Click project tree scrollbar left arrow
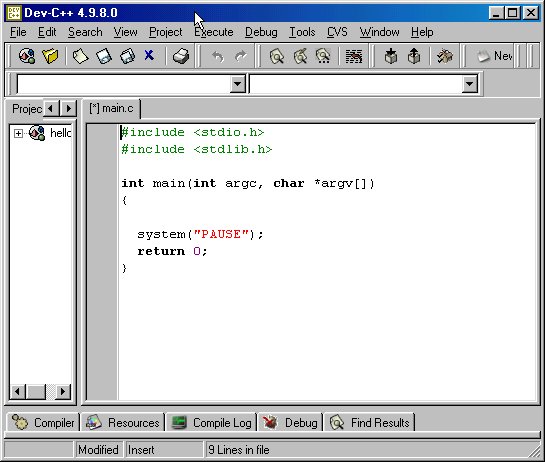 tap(17, 392)
